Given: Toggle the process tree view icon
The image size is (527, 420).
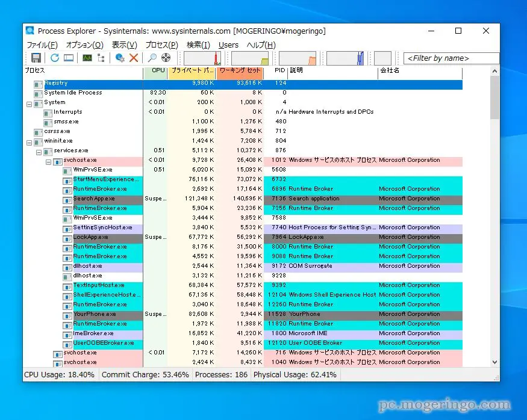Looking at the screenshot, I should (101, 58).
